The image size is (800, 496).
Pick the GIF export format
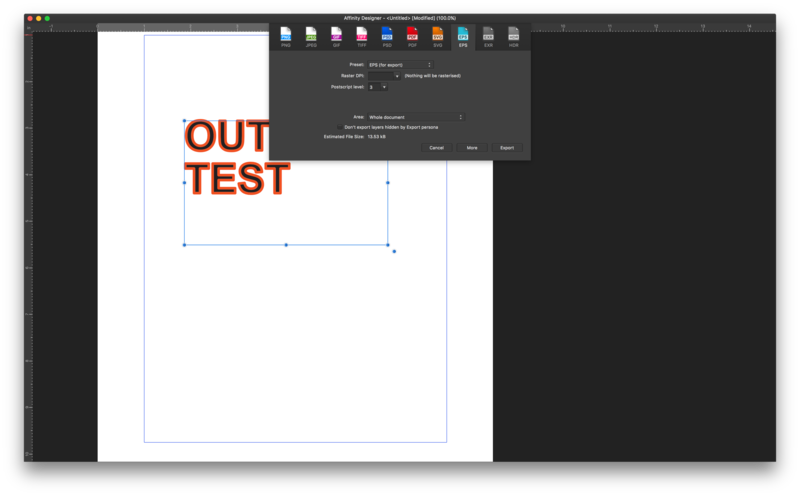336,37
